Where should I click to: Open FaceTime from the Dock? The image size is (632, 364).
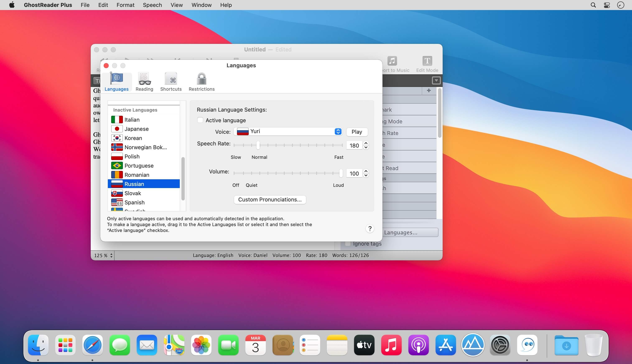click(x=228, y=345)
